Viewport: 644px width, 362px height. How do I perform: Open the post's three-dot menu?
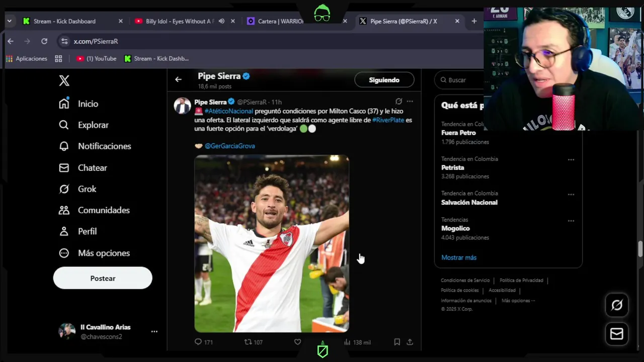(x=410, y=101)
